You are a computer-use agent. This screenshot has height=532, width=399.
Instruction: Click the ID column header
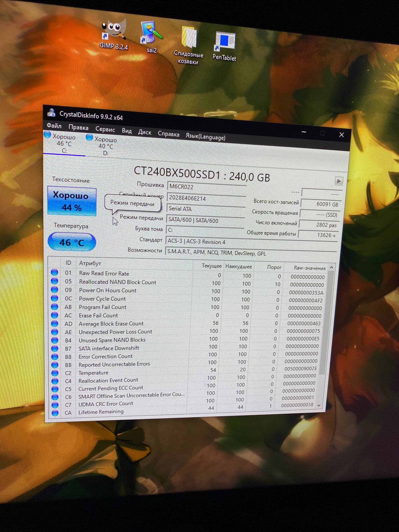click(x=68, y=262)
